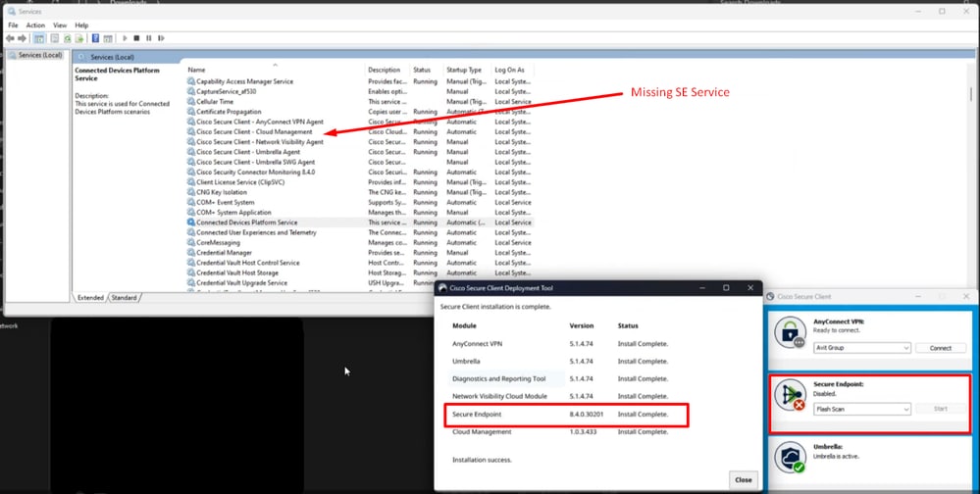Sort services by the Name column header
This screenshot has height=494, width=980.
pos(275,70)
